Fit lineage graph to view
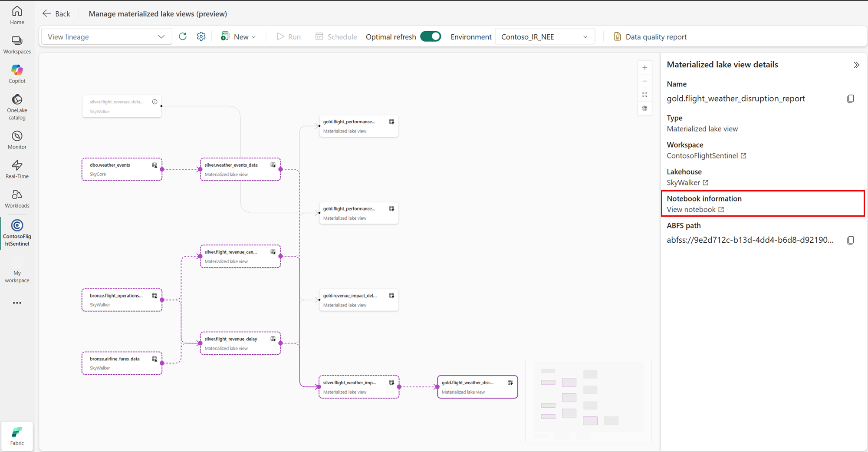868x452 pixels. click(x=644, y=95)
